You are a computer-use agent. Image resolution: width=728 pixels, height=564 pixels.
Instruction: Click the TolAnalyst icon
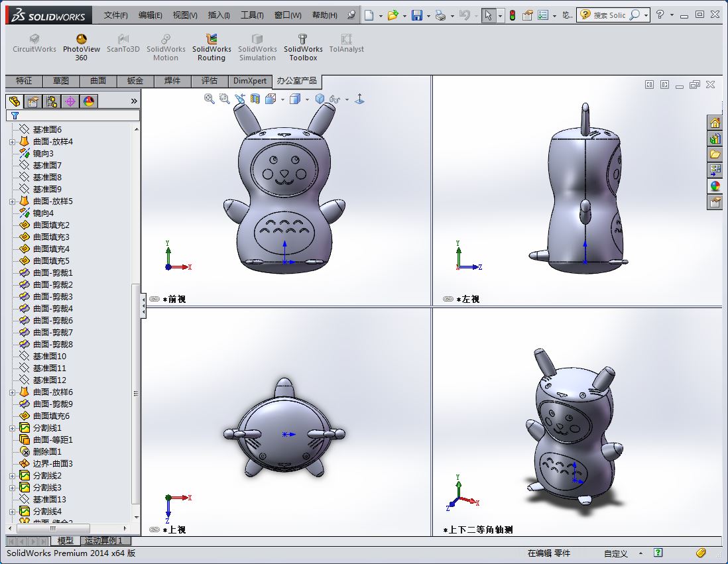click(x=346, y=43)
